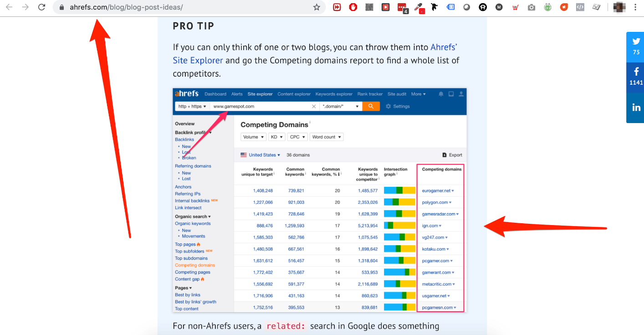Expand the More menu in Ahrefs nav
The image size is (644, 335).
(419, 94)
